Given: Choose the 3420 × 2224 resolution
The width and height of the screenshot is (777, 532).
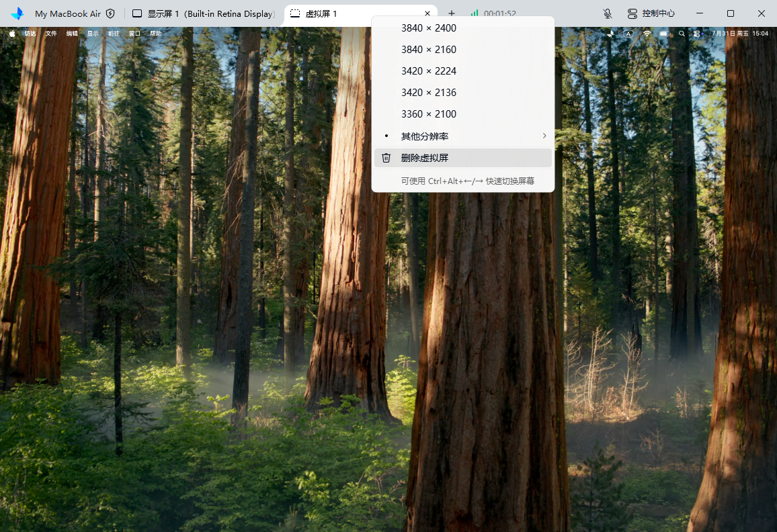Looking at the screenshot, I should 463,71.
